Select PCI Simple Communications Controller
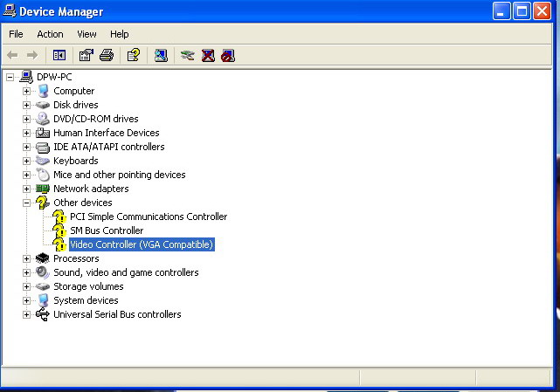This screenshot has height=392, width=560. tap(149, 217)
